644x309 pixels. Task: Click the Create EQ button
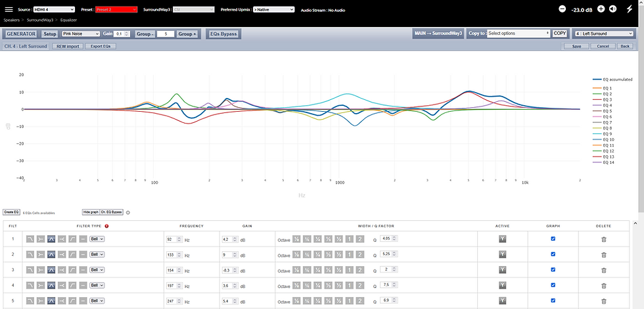(x=11, y=212)
